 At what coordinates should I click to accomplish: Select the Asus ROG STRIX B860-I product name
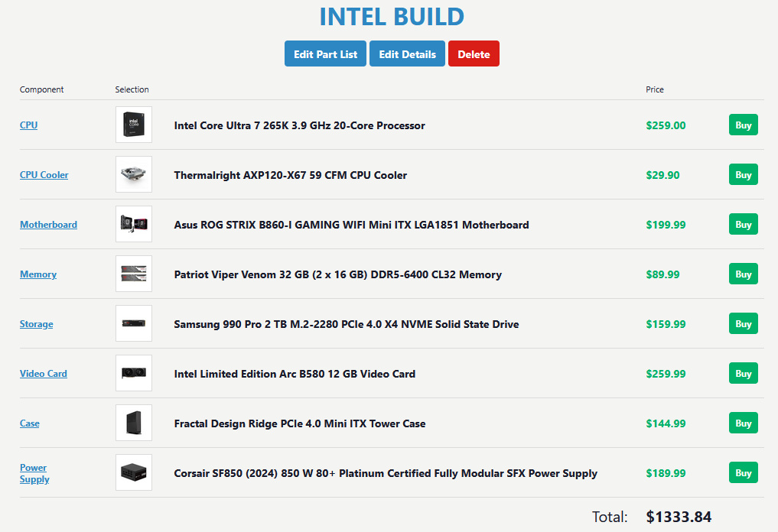click(x=351, y=225)
